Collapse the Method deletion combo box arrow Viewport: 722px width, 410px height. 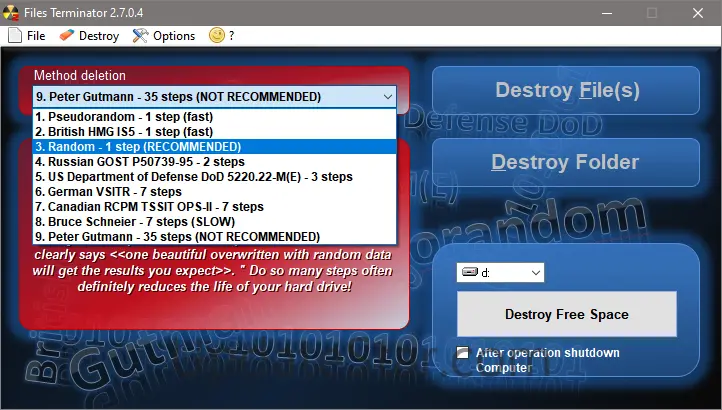(388, 97)
